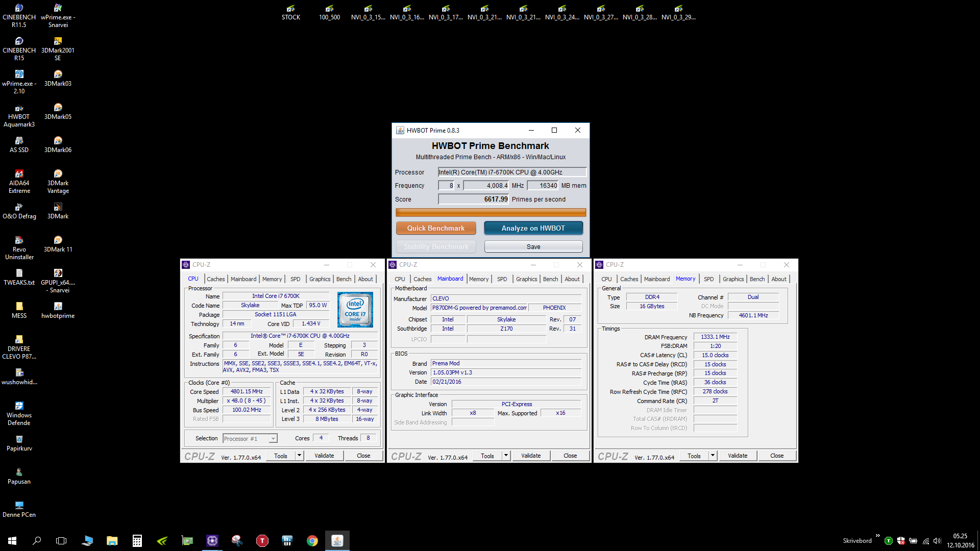Viewport: 980px width, 551px height.
Task: Click BIOS Version 1.05.03PM v1.3
Action: 506,372
